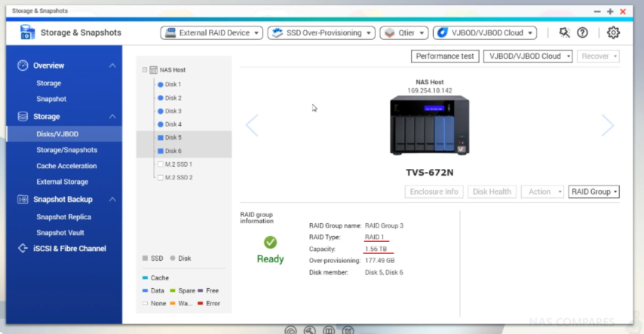Image resolution: width=644 pixels, height=334 pixels.
Task: Open External Storage in sidebar
Action: [x=62, y=182]
